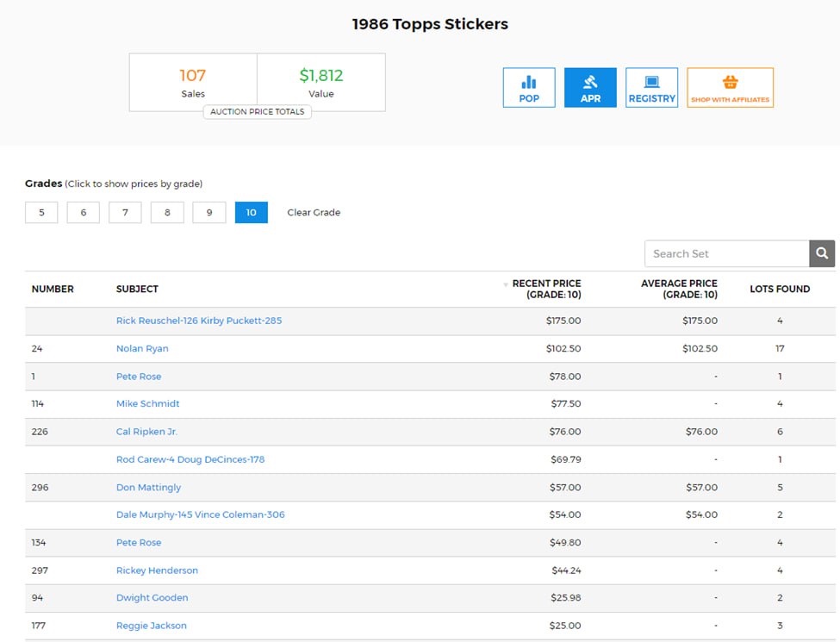This screenshot has width=840, height=642.
Task: Click the $69.79 recent price cell
Action: pos(566,459)
